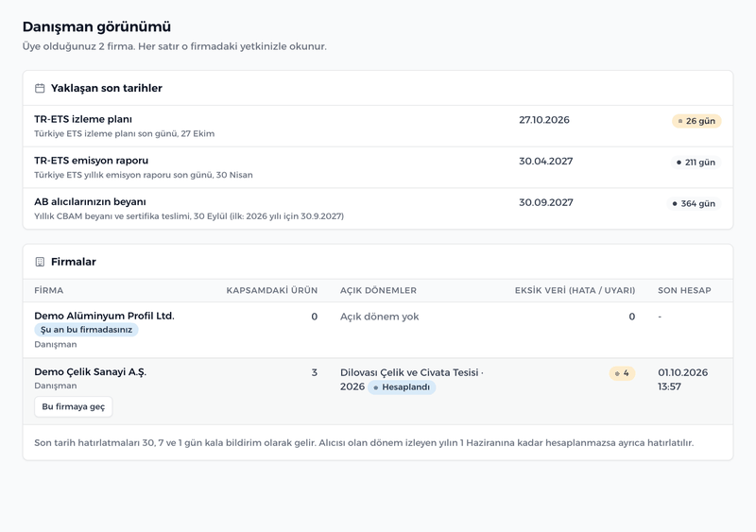Click the calendar icon beside Yaklaşan son tarihler
Viewport: 756px width, 532px height.
[x=40, y=88]
